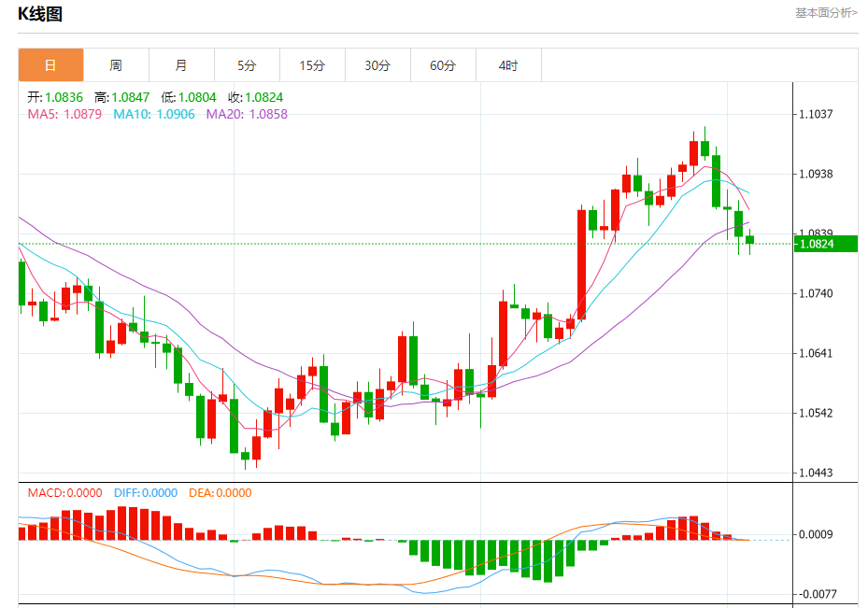
Task: Click the tall red candlestick below 1.0839
Action: click(581, 264)
